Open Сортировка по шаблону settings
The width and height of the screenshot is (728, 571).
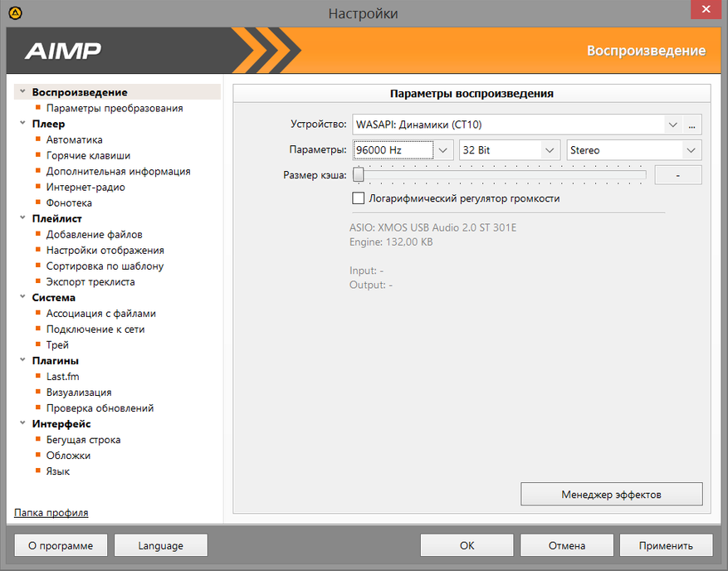(105, 266)
